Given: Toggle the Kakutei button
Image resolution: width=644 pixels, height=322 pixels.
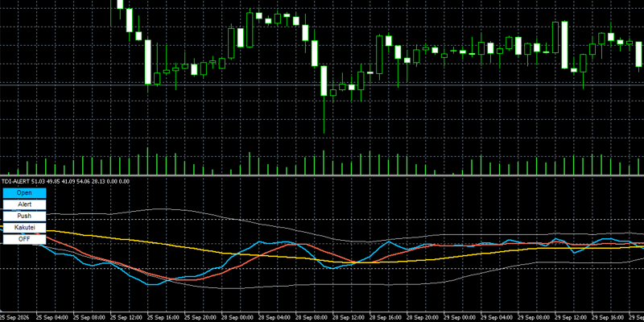Looking at the screenshot, I should point(24,227).
